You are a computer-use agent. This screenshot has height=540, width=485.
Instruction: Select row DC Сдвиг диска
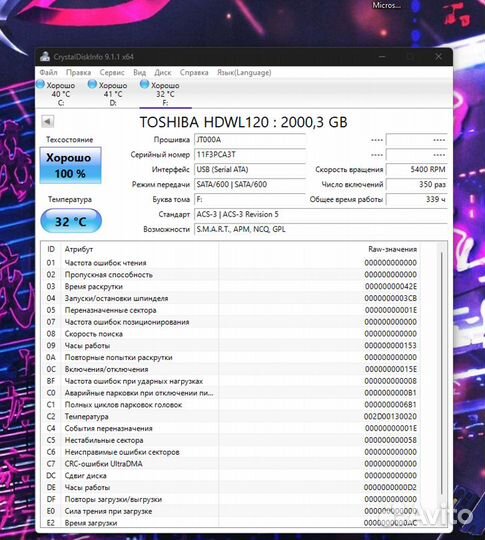tap(231, 476)
